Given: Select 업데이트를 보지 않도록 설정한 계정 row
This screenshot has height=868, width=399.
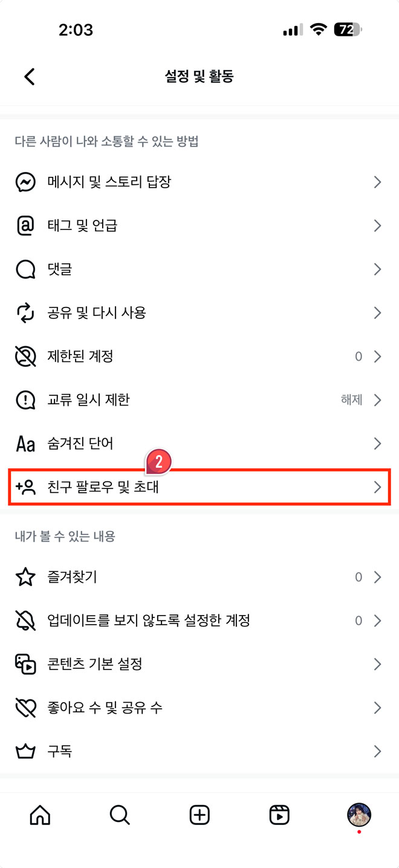Looking at the screenshot, I should point(199,620).
